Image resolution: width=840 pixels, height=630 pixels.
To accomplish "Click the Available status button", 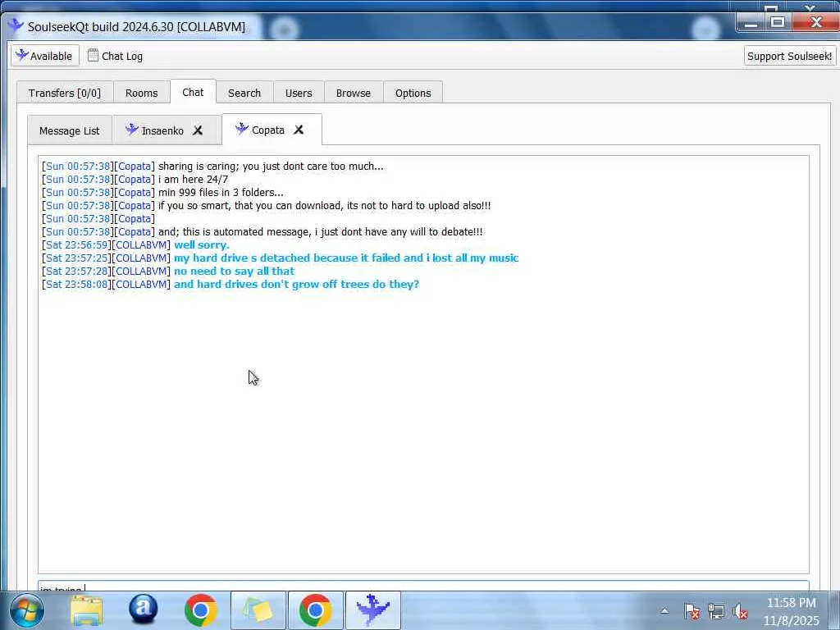I will 45,56.
